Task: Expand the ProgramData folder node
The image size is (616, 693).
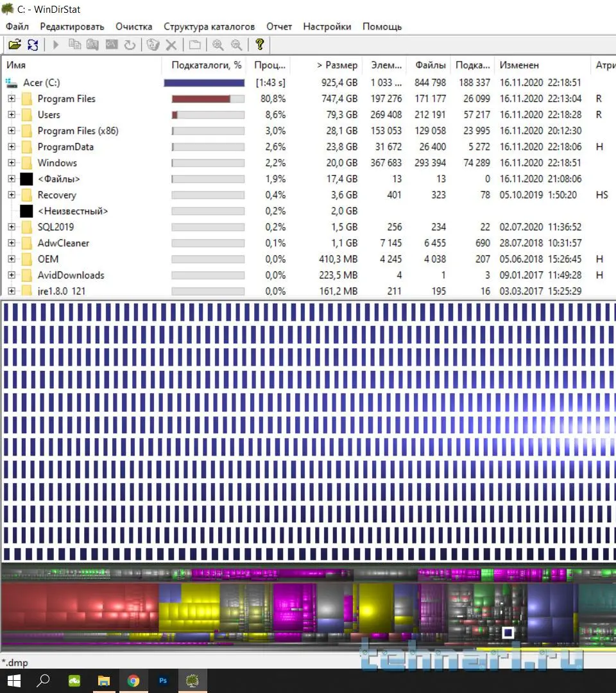Action: point(12,147)
